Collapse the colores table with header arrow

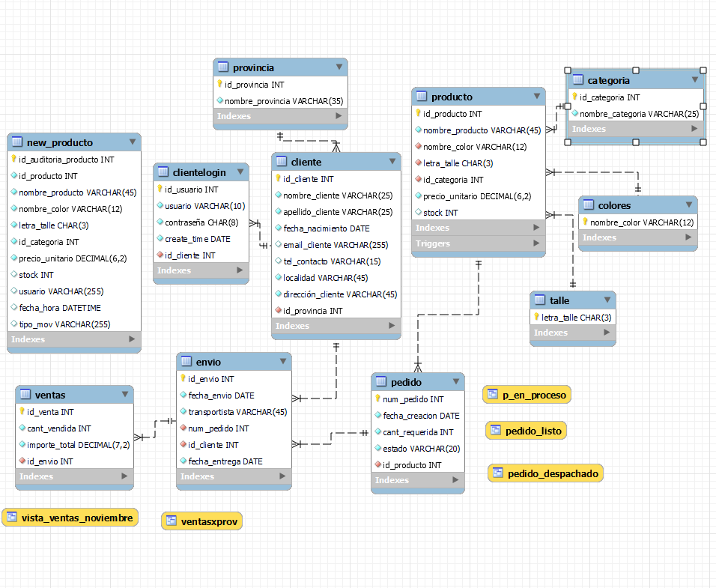point(688,205)
